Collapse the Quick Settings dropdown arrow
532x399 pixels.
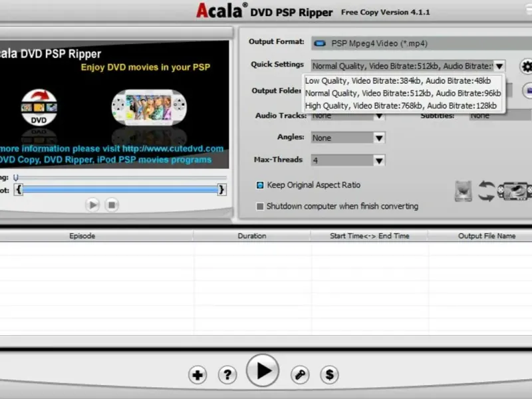point(499,66)
